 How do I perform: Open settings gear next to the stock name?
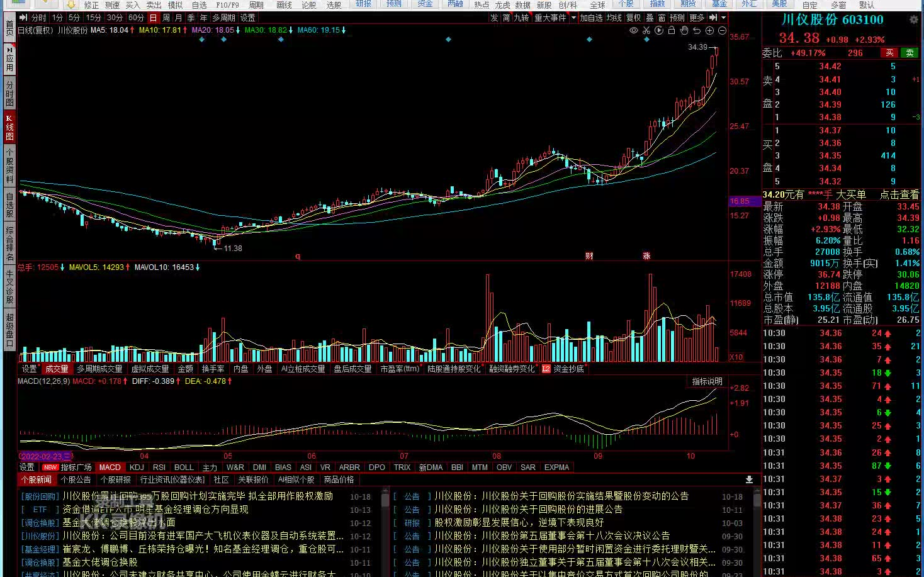point(913,20)
